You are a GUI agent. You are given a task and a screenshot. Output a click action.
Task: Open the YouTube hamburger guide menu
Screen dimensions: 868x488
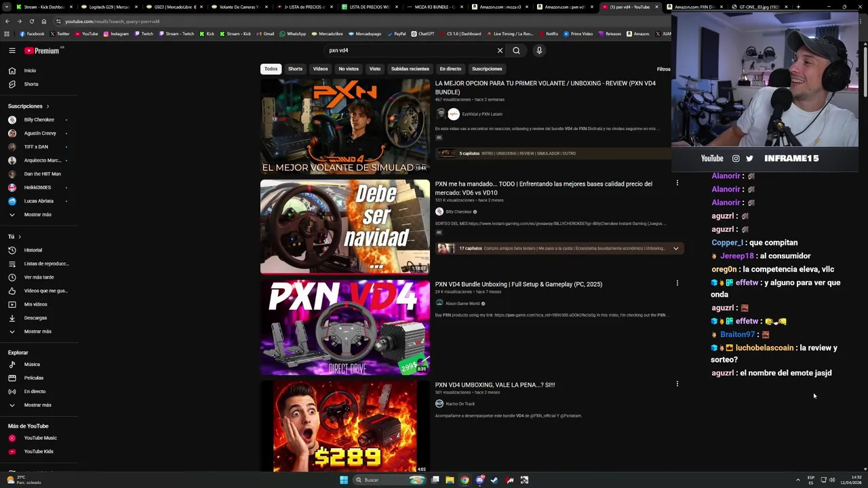click(x=12, y=50)
